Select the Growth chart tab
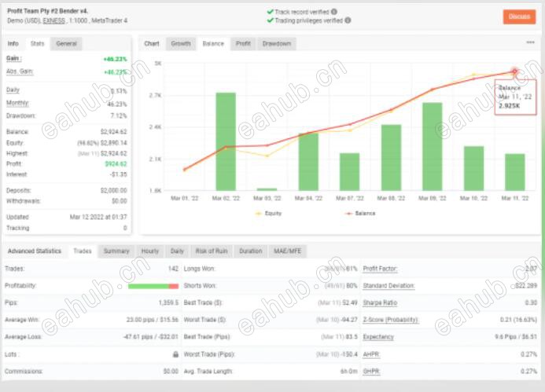545x392 pixels. (181, 44)
